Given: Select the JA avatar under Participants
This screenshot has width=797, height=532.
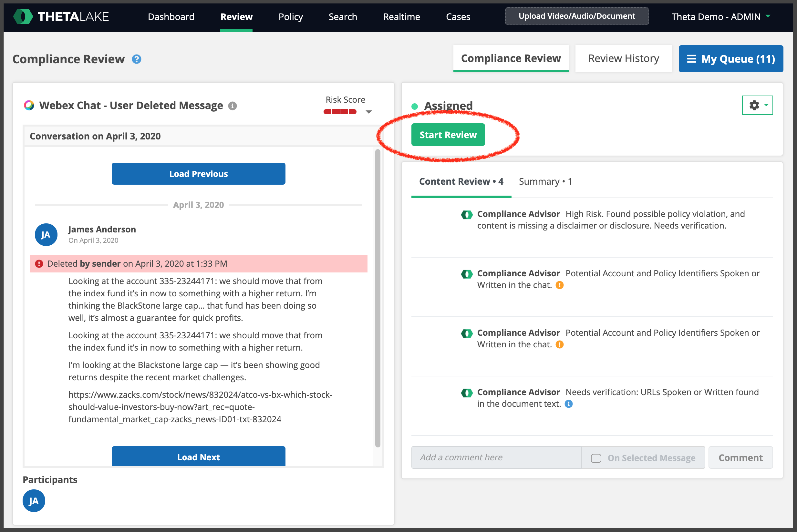Looking at the screenshot, I should (34, 500).
